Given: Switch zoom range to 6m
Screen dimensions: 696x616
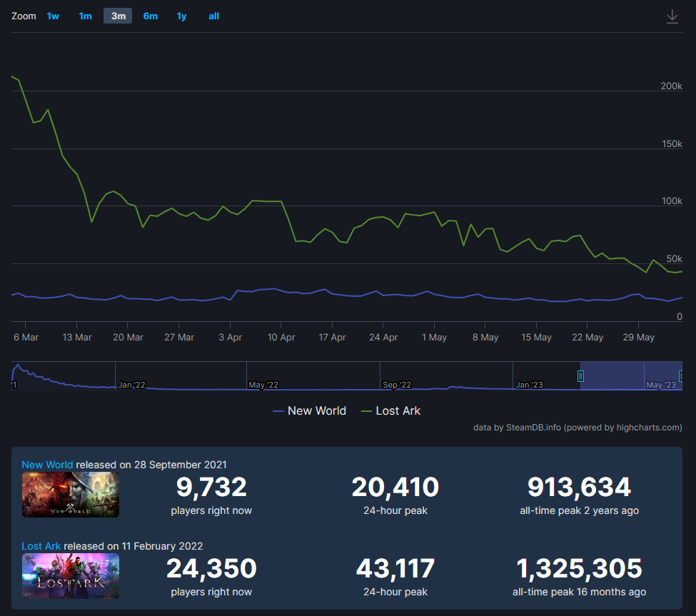Looking at the screenshot, I should click(x=151, y=16).
